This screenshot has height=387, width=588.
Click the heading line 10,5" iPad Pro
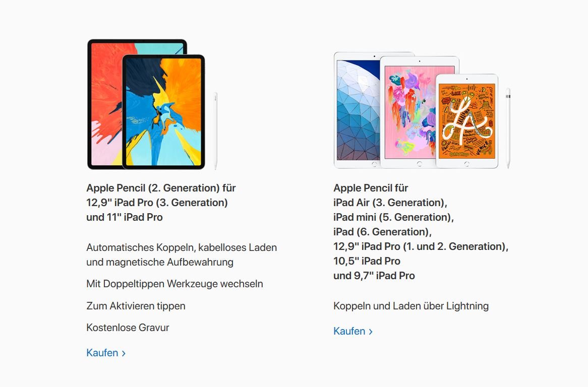(x=367, y=261)
